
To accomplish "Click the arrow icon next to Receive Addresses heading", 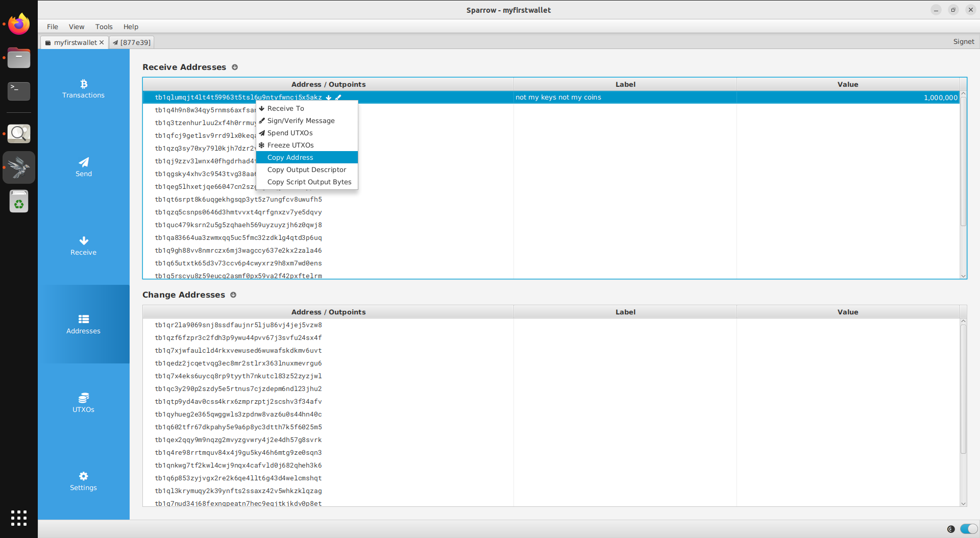I will point(235,67).
